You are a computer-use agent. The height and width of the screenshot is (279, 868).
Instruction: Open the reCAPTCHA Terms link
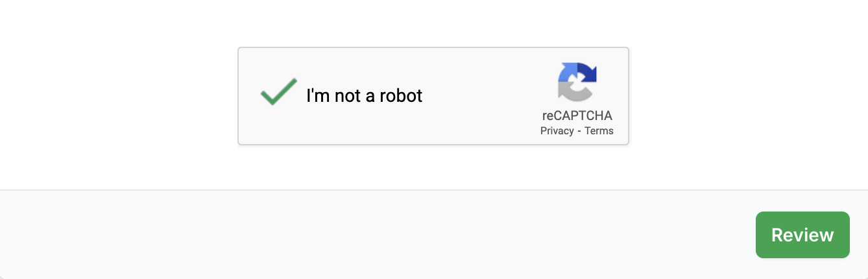599,131
